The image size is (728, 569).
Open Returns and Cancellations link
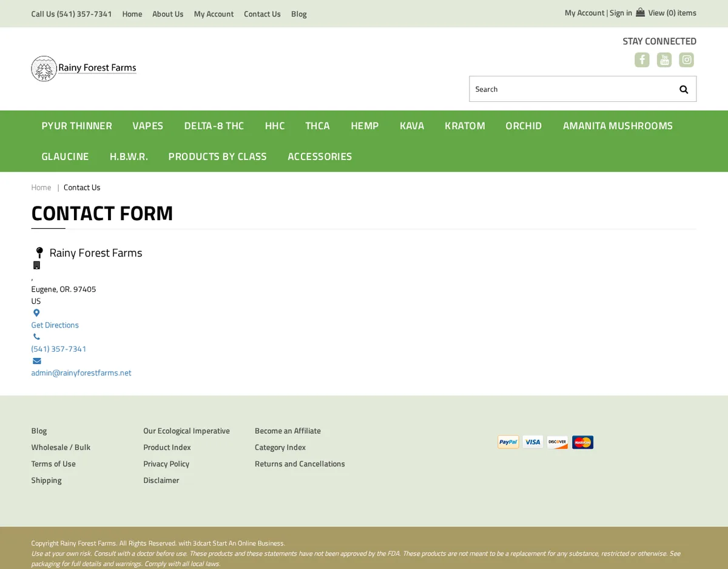[300, 463]
